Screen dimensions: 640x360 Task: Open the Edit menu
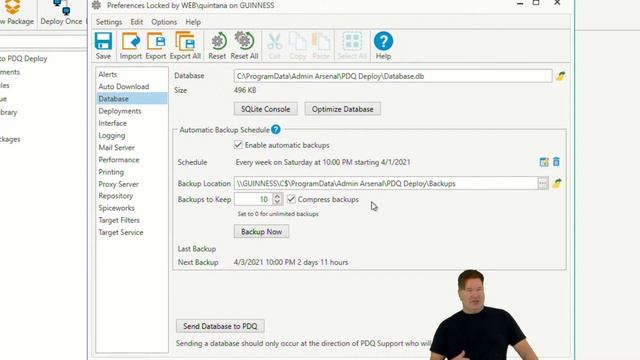tap(137, 22)
